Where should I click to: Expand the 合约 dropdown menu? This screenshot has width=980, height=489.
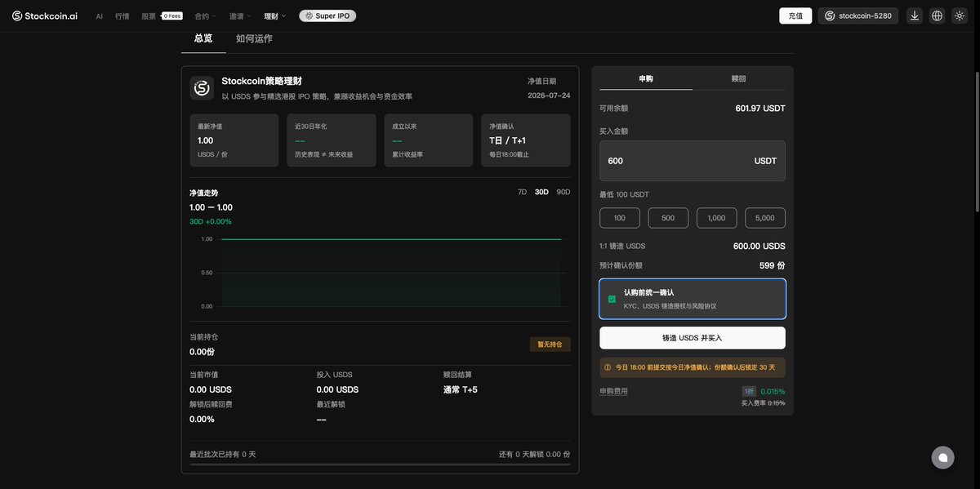[x=206, y=16]
